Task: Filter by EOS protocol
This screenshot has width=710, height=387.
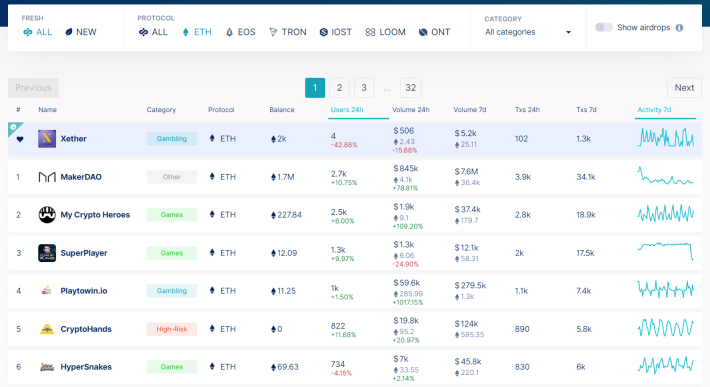Action: [x=240, y=32]
